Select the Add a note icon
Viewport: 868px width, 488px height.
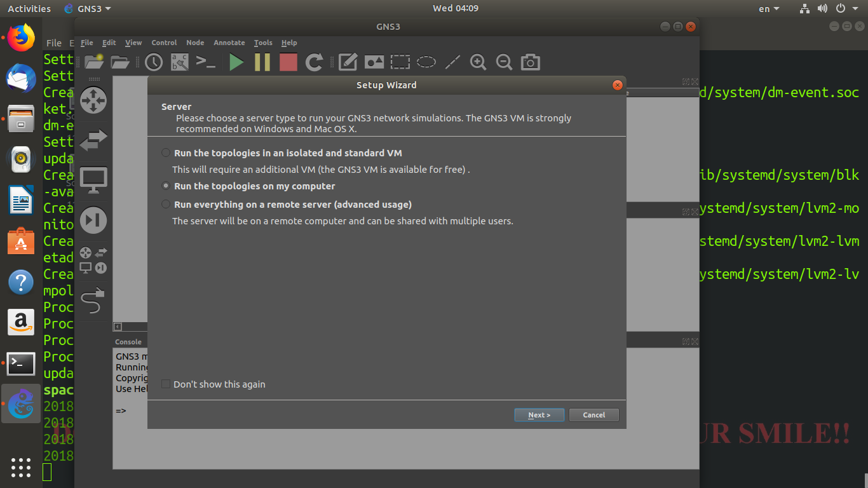(348, 62)
